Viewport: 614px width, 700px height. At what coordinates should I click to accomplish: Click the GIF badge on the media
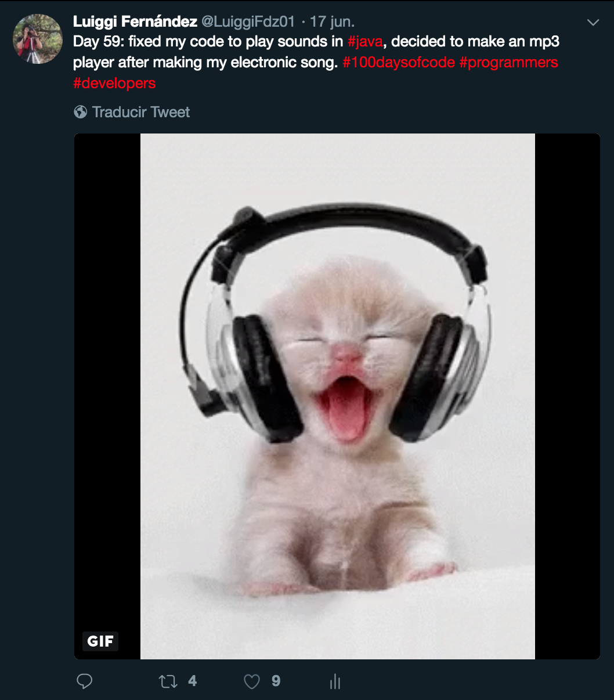[100, 641]
